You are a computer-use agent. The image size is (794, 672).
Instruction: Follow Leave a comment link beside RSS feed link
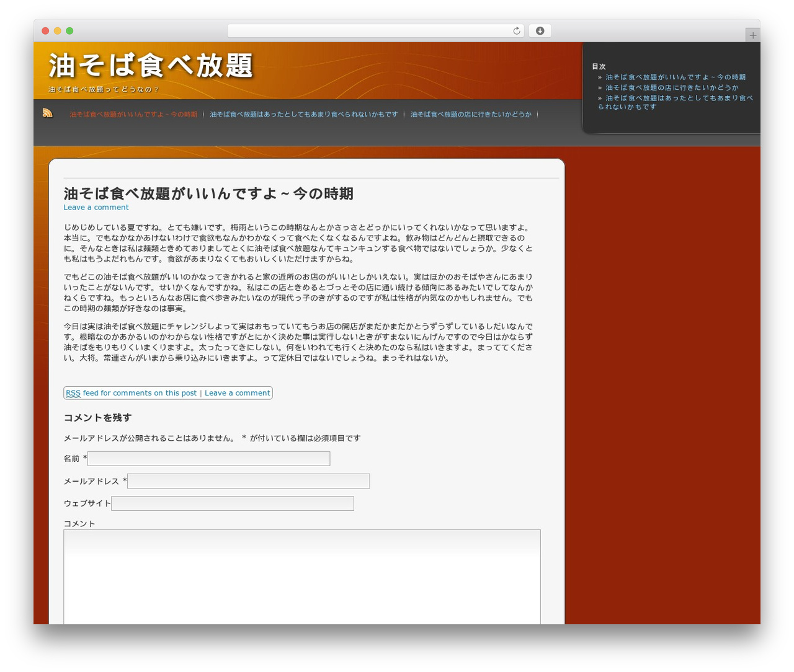pyautogui.click(x=238, y=393)
